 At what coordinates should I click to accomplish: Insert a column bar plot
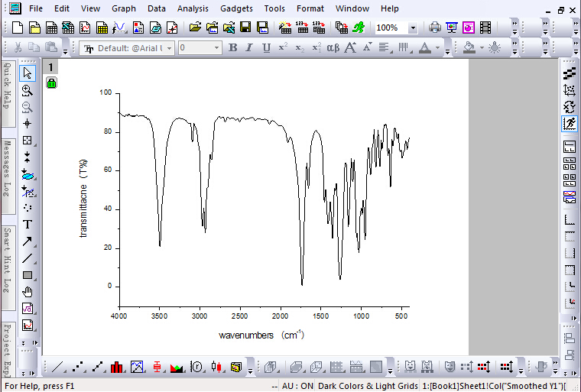[x=117, y=368]
